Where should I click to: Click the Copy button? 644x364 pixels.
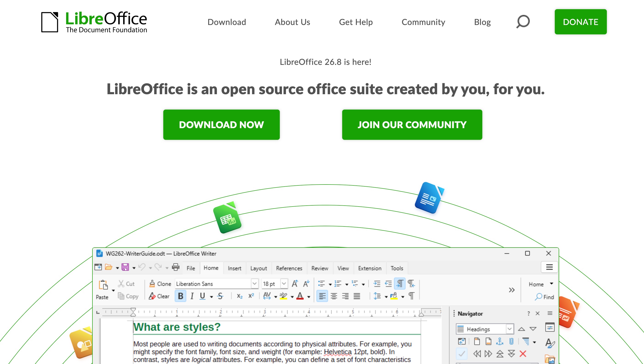coord(128,296)
